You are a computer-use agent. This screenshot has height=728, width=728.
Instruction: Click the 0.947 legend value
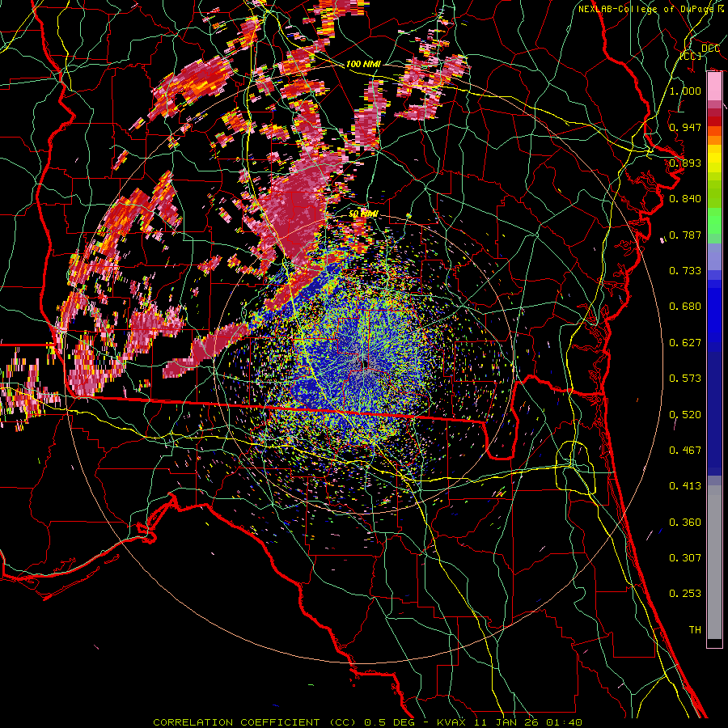(x=685, y=127)
